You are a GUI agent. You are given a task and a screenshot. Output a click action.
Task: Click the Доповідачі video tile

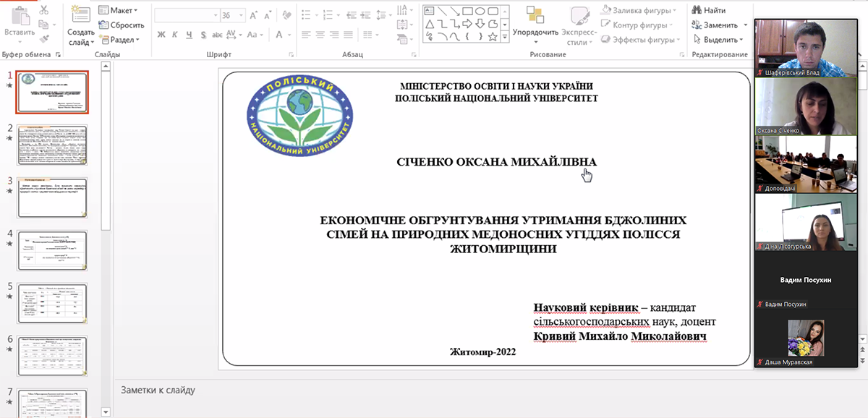pyautogui.click(x=805, y=165)
